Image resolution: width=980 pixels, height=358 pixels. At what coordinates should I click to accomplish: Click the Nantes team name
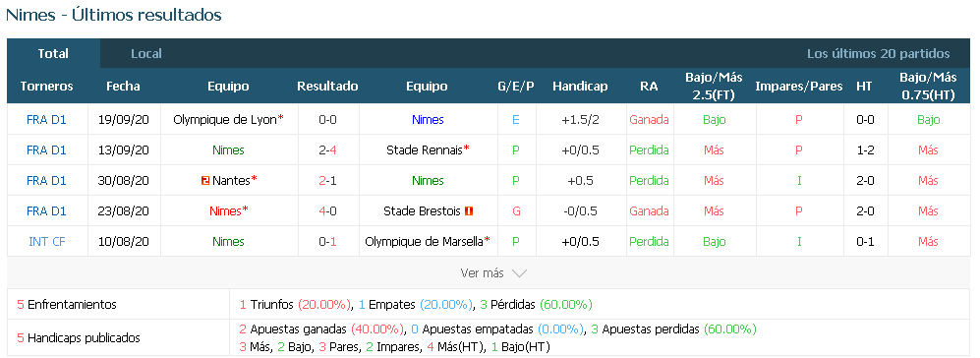(x=234, y=181)
